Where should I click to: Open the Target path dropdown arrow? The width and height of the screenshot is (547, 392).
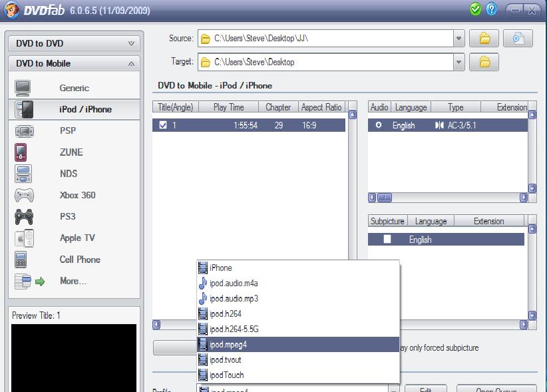point(458,63)
